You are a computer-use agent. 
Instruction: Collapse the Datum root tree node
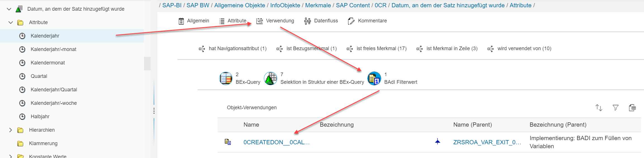click(9, 9)
